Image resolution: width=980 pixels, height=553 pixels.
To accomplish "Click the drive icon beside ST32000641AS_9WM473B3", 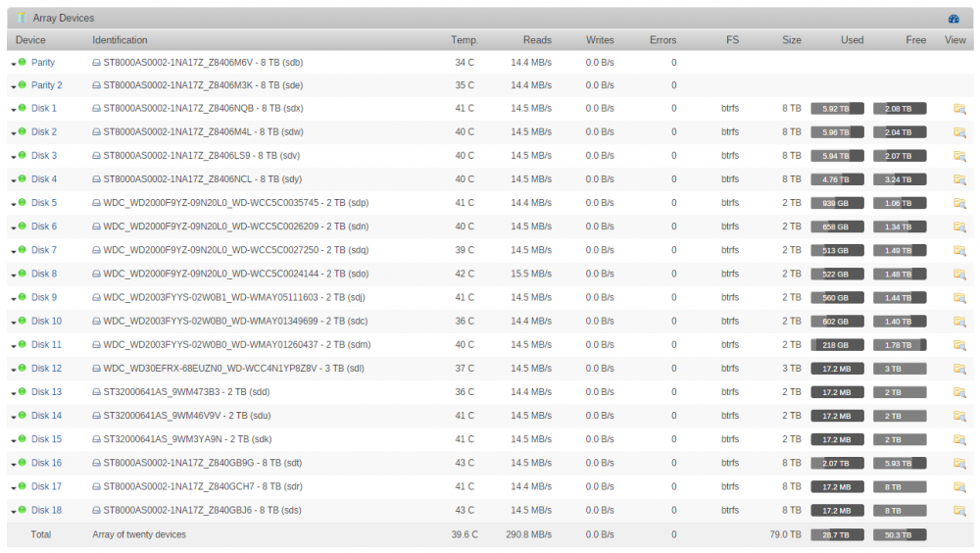I will tap(96, 392).
